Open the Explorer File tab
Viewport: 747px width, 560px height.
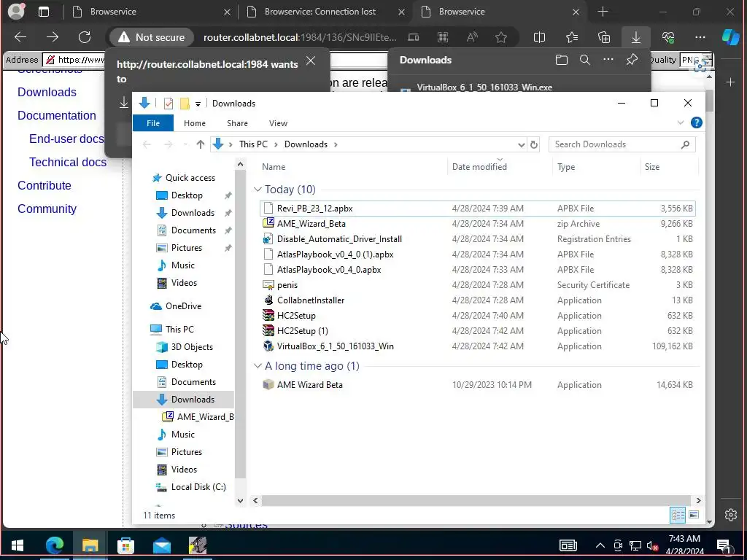153,122
